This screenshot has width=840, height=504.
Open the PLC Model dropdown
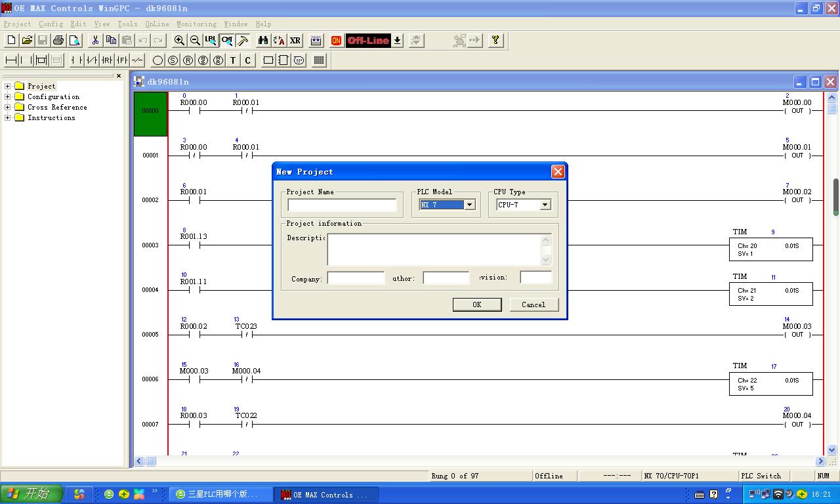pos(469,205)
